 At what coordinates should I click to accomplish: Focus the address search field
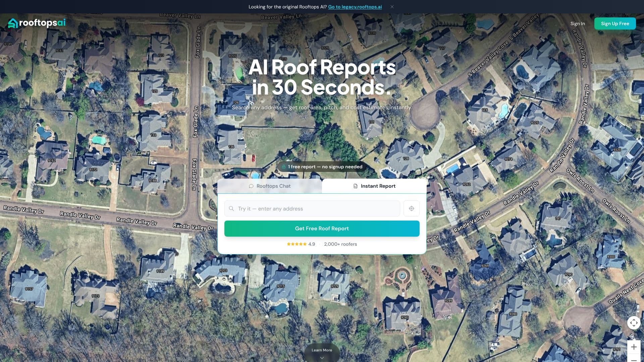pos(312,208)
